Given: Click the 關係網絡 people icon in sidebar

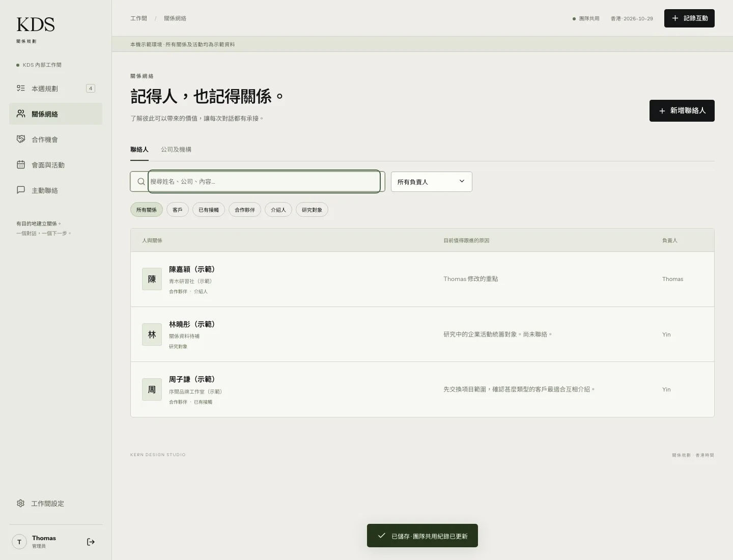Looking at the screenshot, I should coord(21,114).
